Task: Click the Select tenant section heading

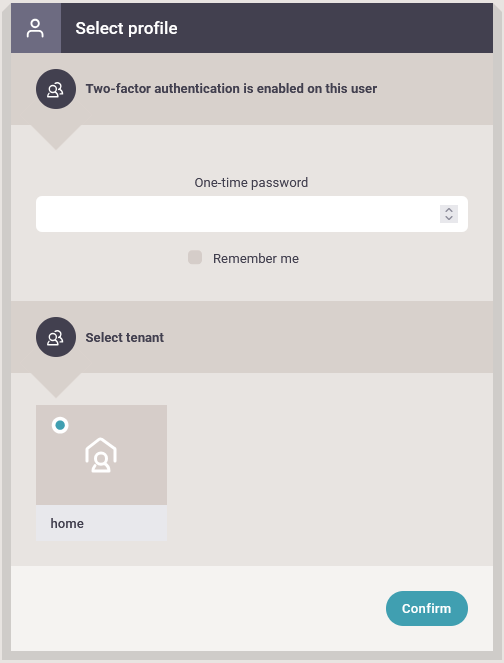Action: [125, 337]
